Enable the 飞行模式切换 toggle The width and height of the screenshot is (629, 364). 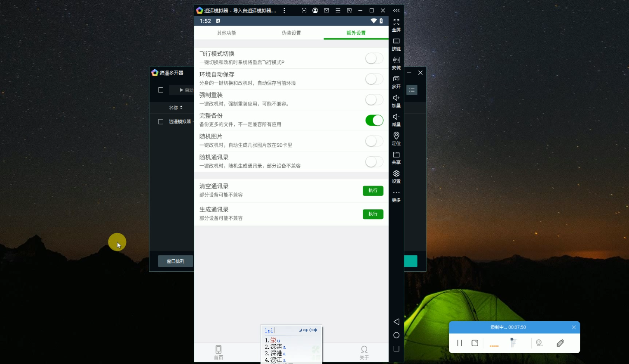(x=373, y=58)
